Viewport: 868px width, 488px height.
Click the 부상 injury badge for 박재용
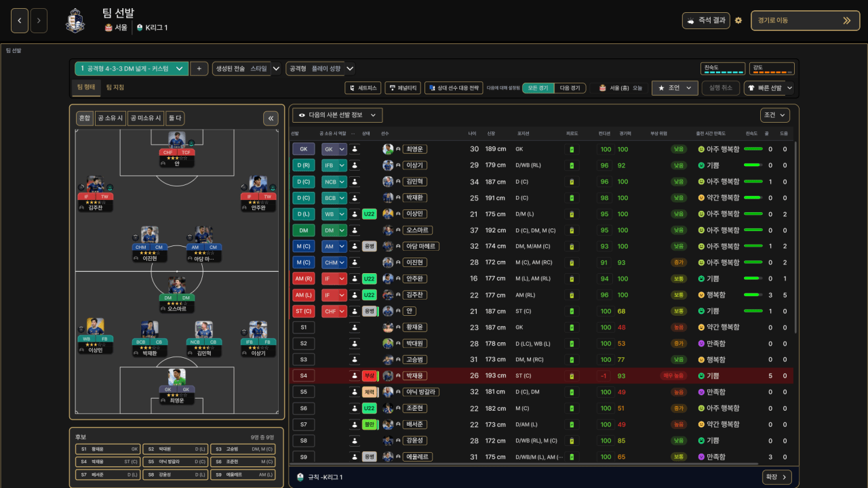point(370,375)
